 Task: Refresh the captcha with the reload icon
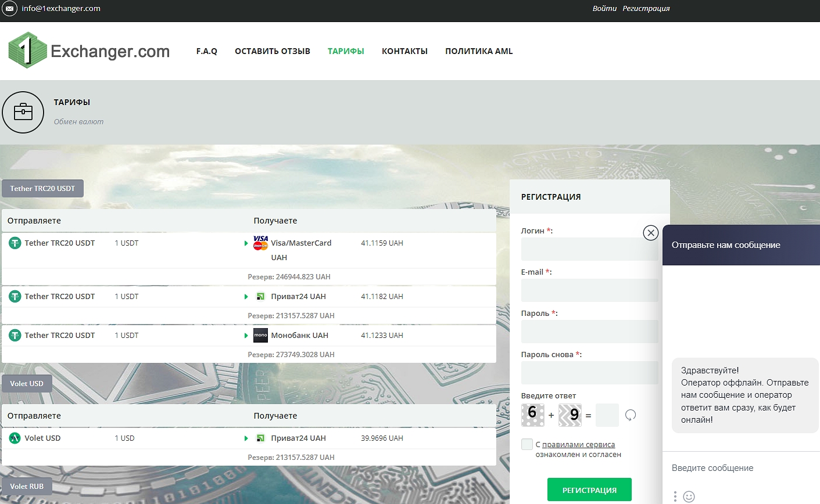pos(631,415)
